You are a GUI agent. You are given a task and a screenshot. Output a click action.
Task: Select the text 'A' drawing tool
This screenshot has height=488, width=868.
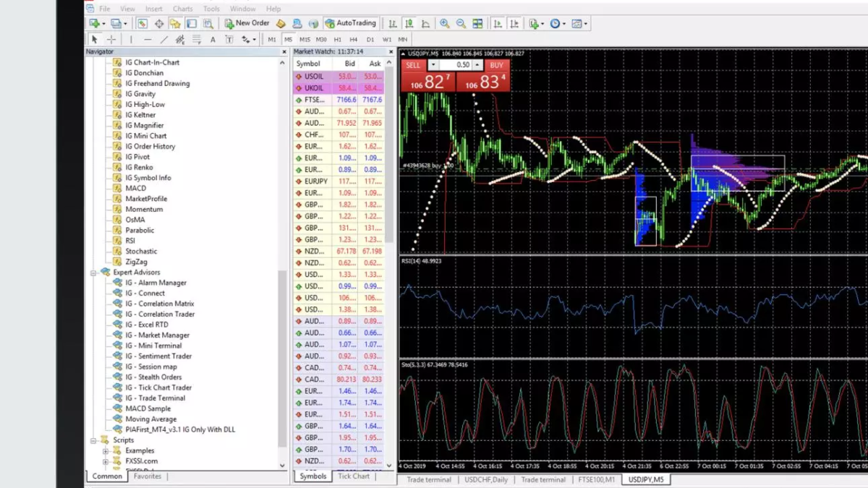pyautogui.click(x=213, y=39)
